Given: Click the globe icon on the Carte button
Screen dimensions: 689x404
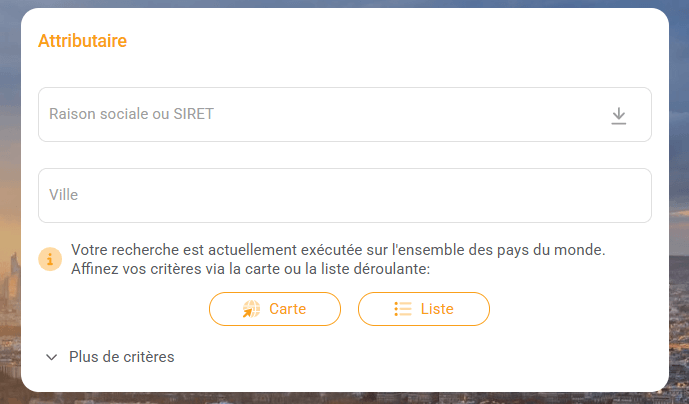Looking at the screenshot, I should [x=251, y=309].
